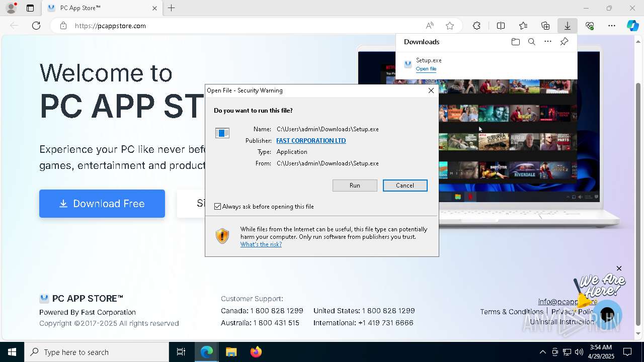Click the PC APP STORE footer logo
644x362 pixels.
pyautogui.click(x=82, y=299)
